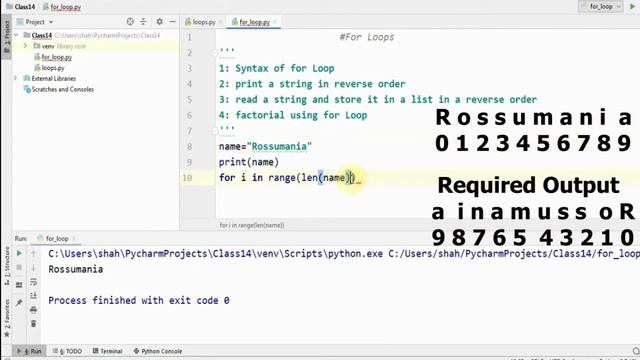Rerun for_loop with the green run-panel arrow
The width and height of the screenshot is (640, 360).
pos(19,253)
